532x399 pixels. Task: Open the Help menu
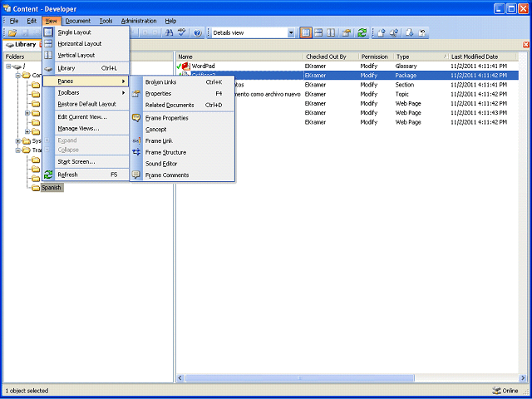(x=170, y=21)
